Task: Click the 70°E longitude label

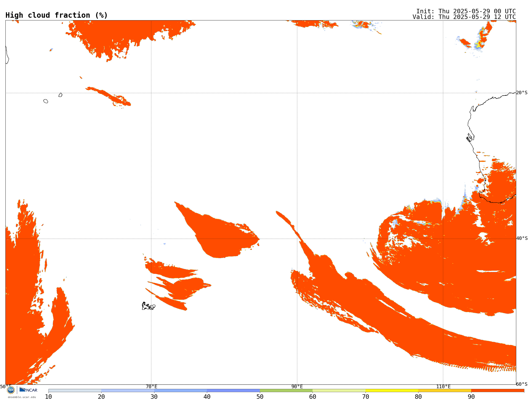Action: 151,387
